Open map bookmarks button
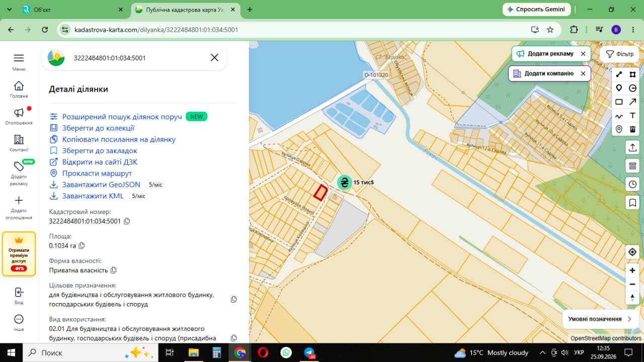Screen dimensions: 644x362 [x=632, y=202]
